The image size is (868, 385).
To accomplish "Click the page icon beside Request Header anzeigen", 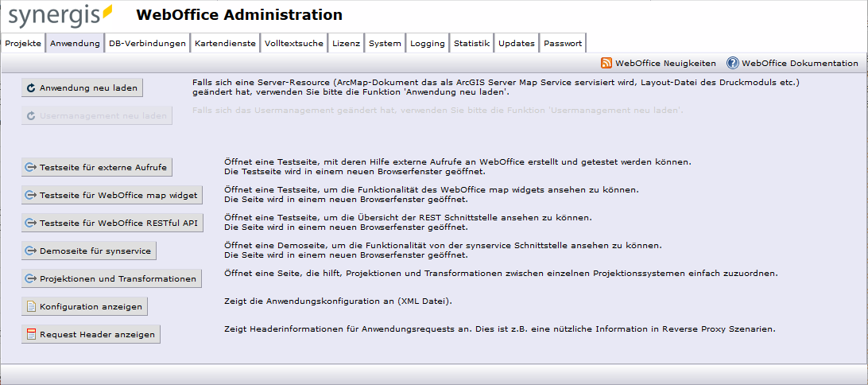I will pyautogui.click(x=31, y=335).
